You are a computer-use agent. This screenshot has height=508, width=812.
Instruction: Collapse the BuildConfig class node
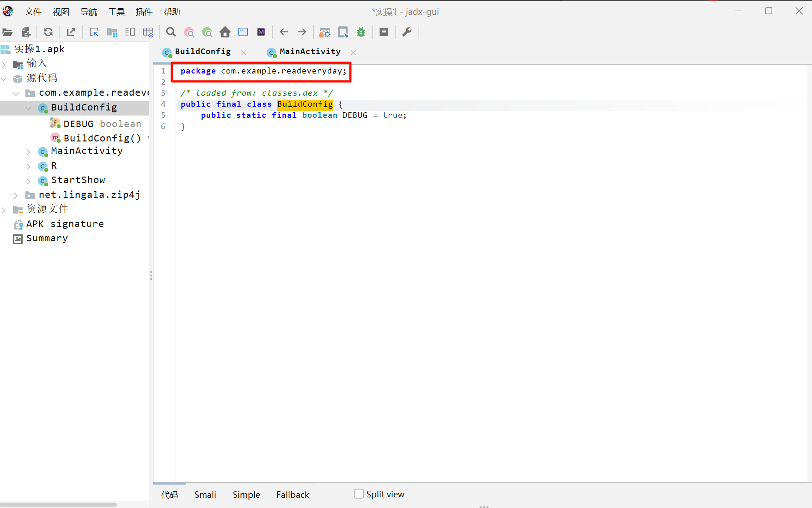tap(29, 108)
